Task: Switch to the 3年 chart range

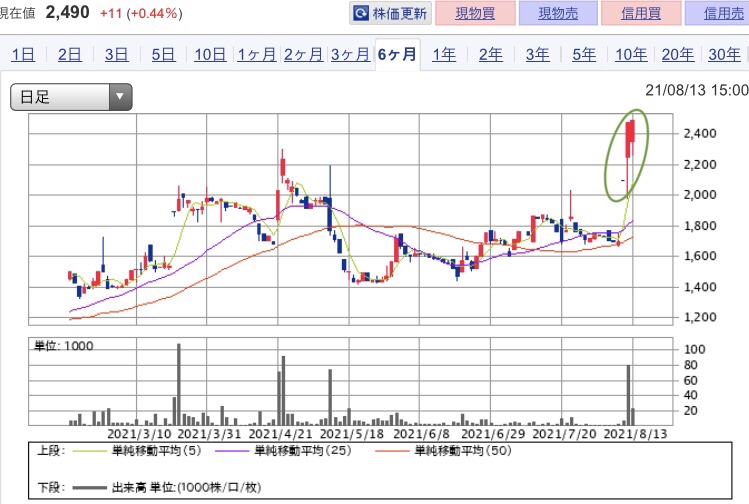Action: point(538,55)
